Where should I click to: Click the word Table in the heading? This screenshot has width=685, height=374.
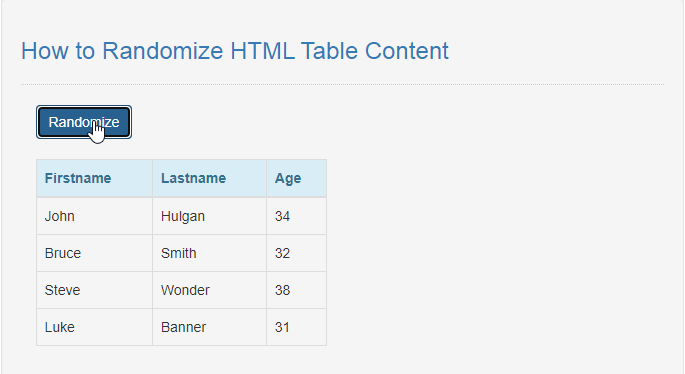pyautogui.click(x=329, y=51)
